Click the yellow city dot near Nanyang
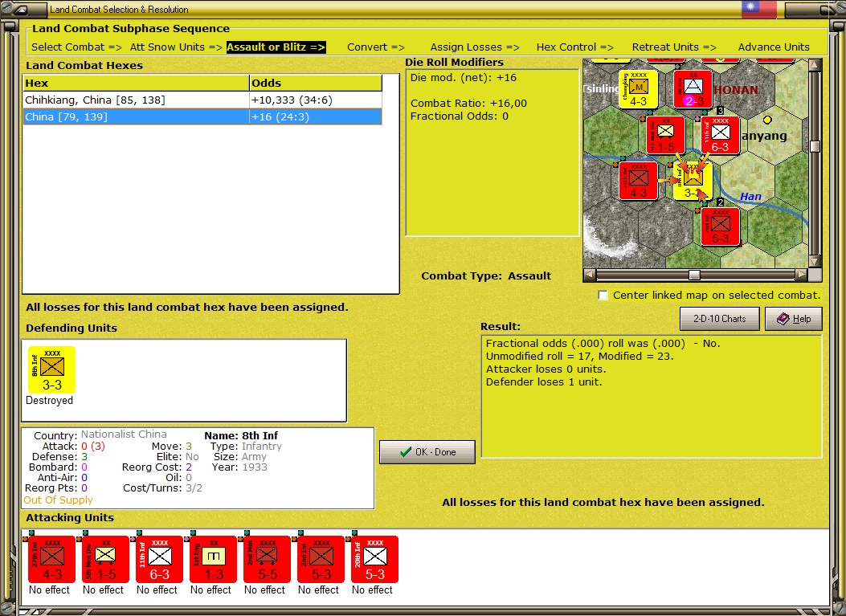The image size is (846, 616). [x=767, y=119]
